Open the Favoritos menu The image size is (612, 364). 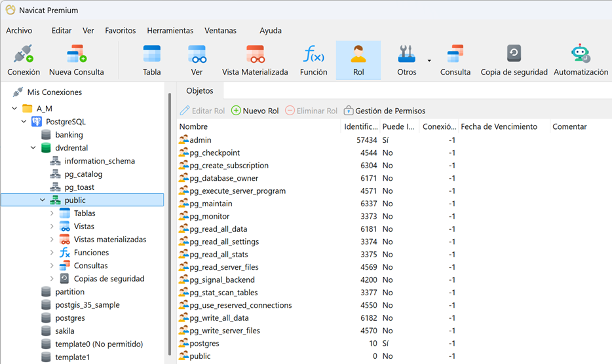pyautogui.click(x=120, y=30)
